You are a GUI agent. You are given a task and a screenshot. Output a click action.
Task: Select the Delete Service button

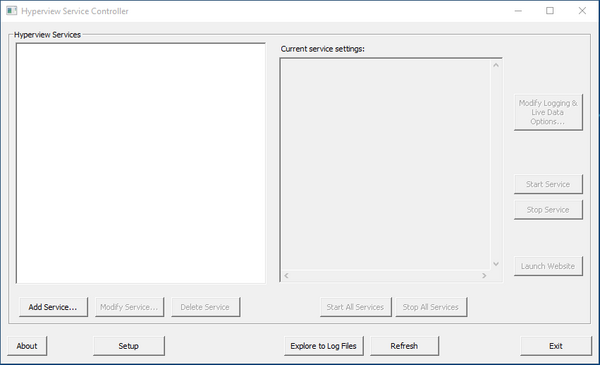click(x=205, y=307)
